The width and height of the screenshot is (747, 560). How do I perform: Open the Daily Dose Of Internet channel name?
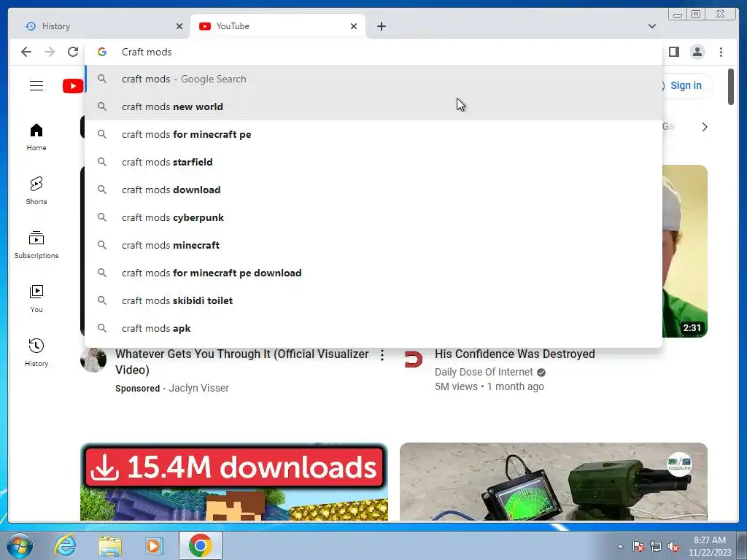pyautogui.click(x=484, y=372)
